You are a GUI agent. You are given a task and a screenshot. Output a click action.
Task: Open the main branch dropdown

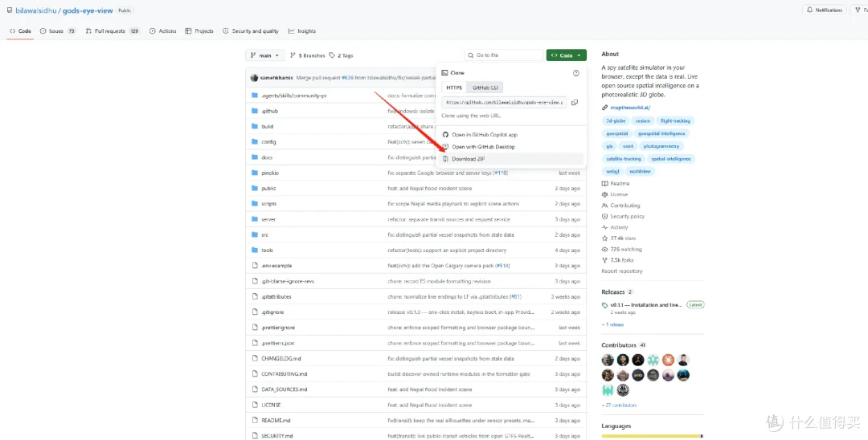tap(265, 55)
